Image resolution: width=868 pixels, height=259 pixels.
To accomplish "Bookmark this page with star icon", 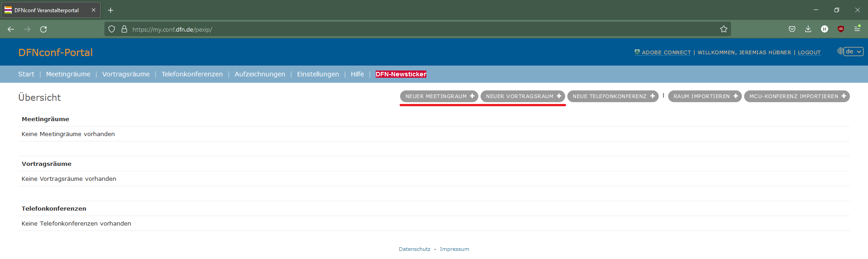I will click(x=723, y=29).
